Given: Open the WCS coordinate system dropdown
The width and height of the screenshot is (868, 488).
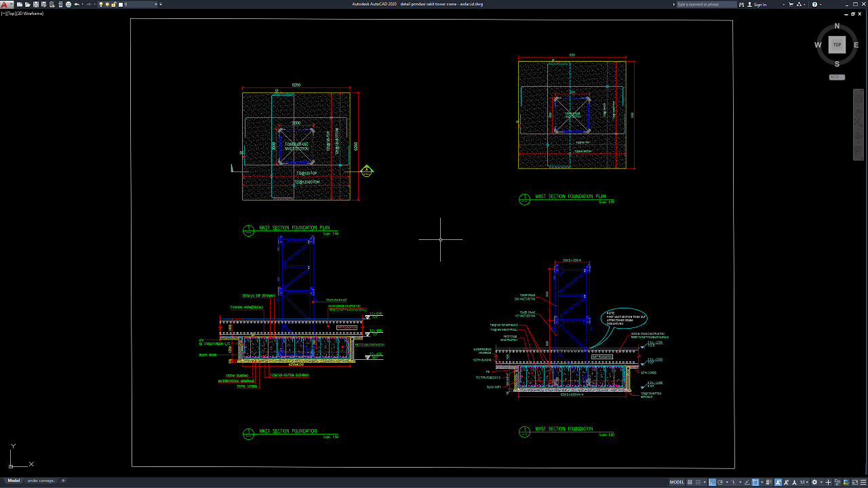Looking at the screenshot, I should (x=837, y=77).
